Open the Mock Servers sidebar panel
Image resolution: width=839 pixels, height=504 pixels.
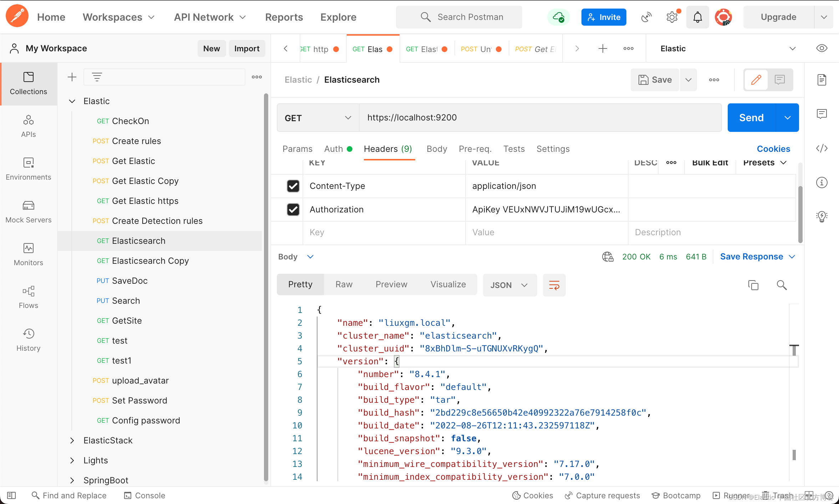(x=29, y=212)
